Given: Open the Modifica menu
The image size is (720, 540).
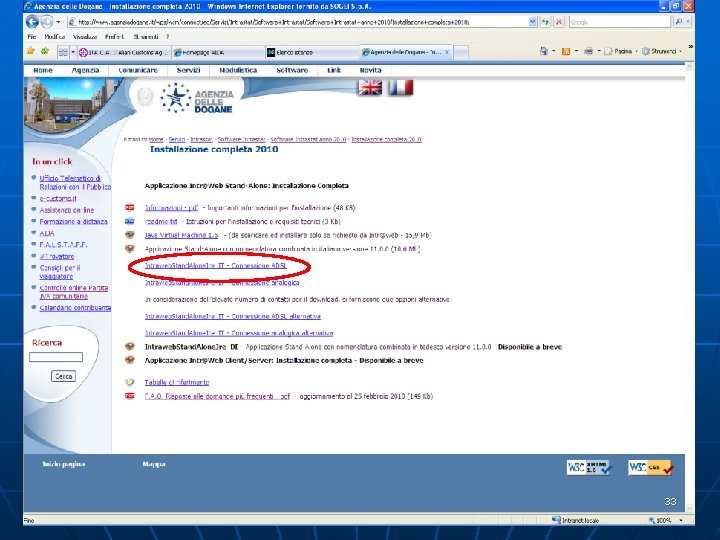Looking at the screenshot, I should (x=55, y=36).
